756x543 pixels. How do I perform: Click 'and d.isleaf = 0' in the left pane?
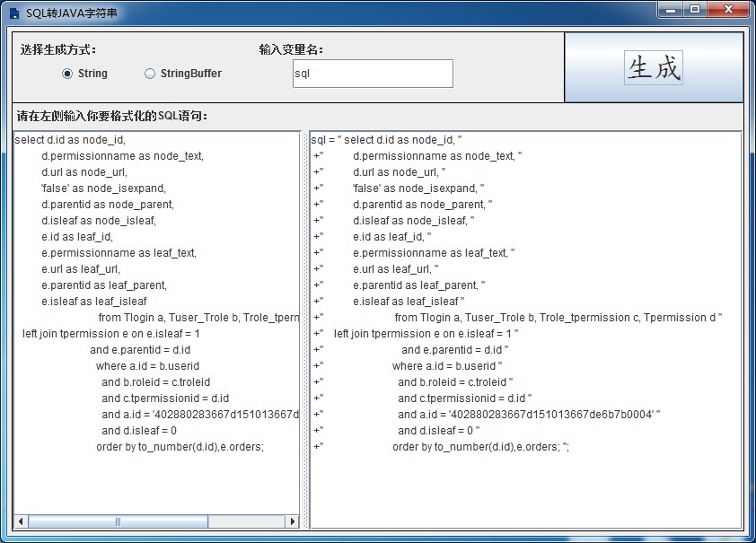(139, 430)
